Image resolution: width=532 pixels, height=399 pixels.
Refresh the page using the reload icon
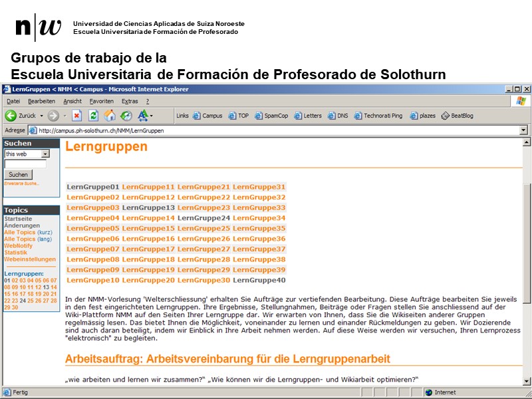[x=92, y=114]
